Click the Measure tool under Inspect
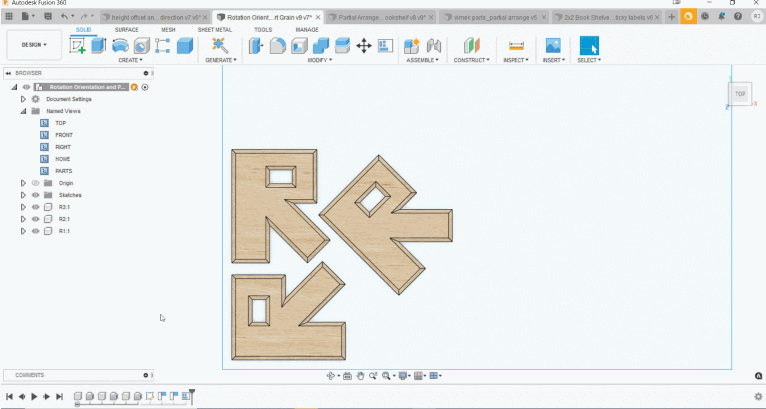 [516, 46]
